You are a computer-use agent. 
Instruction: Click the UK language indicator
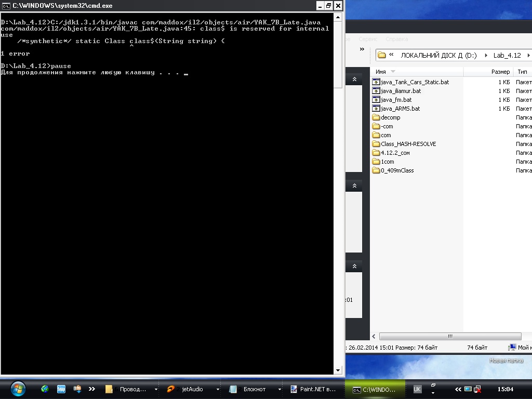417,389
